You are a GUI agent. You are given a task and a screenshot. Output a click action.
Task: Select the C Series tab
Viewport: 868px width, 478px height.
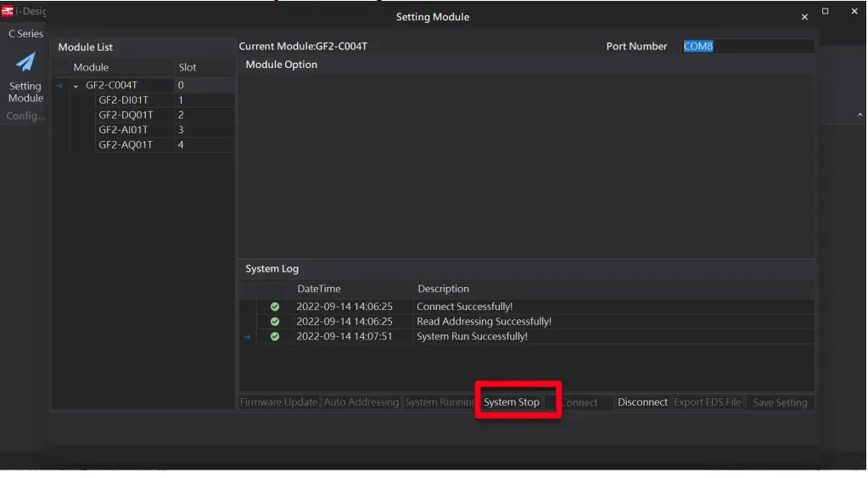25,34
